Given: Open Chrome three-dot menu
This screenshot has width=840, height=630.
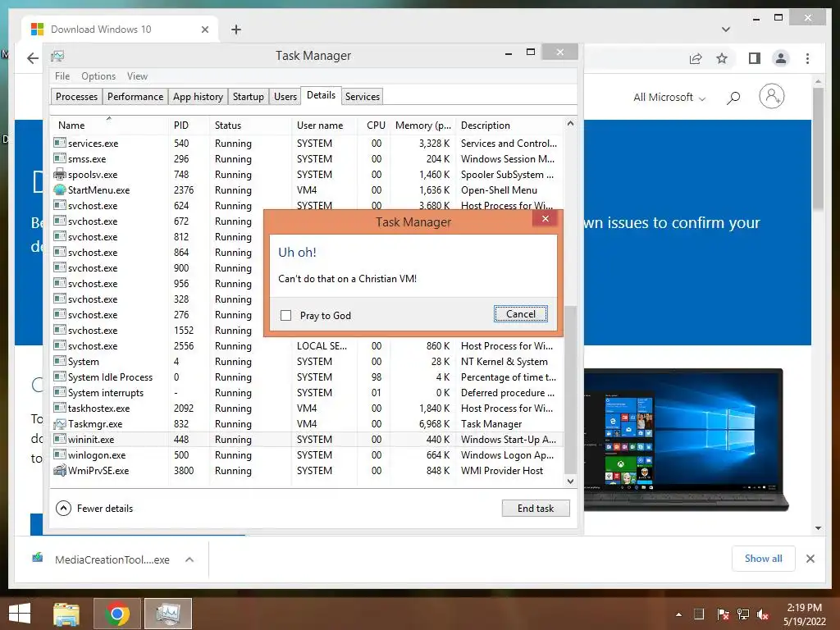Looking at the screenshot, I should pos(807,58).
